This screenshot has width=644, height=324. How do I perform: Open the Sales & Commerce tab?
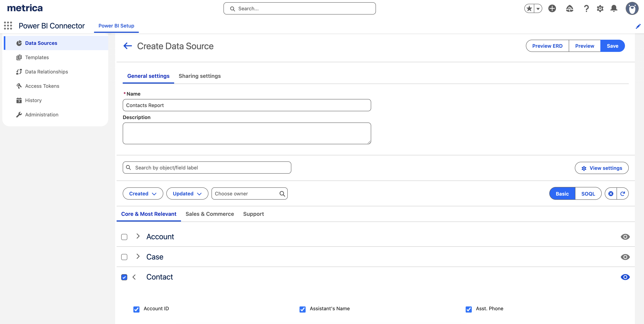(x=210, y=214)
